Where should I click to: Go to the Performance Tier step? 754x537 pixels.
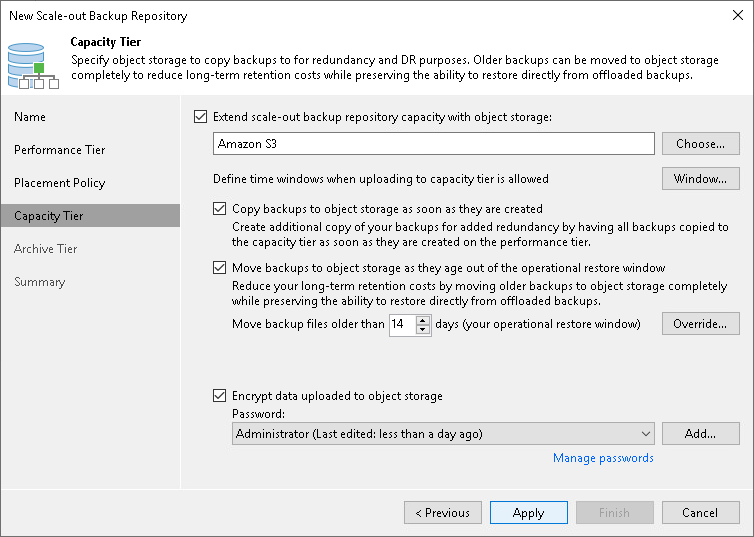(60, 150)
